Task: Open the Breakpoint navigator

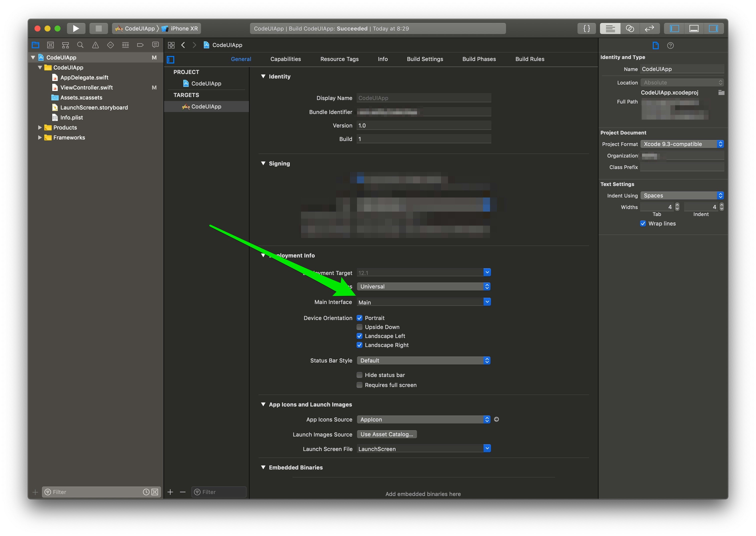Action: (140, 45)
